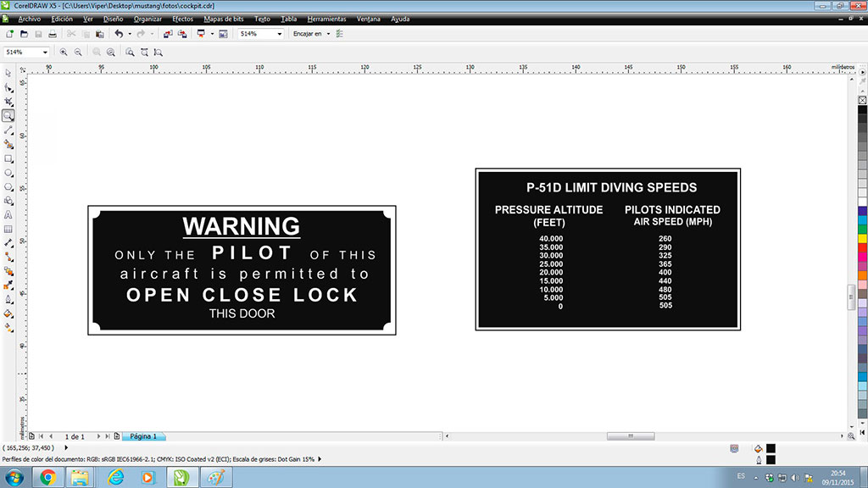
Task: Zoom to page width
Action: [144, 52]
